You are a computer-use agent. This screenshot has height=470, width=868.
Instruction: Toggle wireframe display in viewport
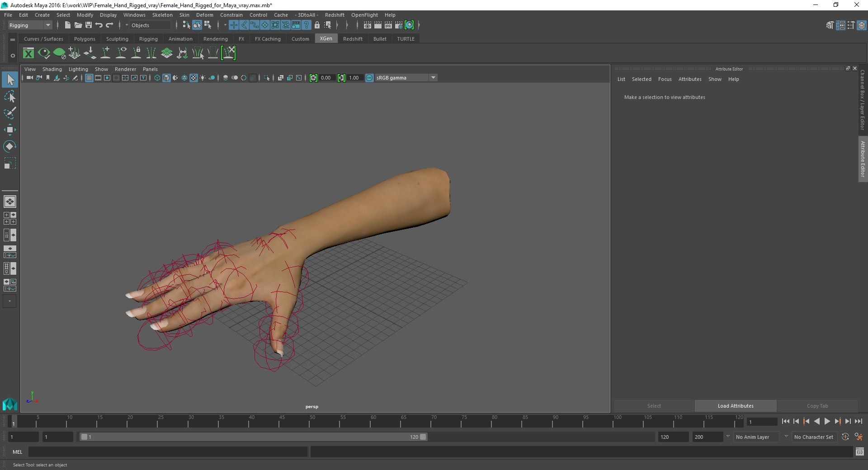(x=157, y=78)
